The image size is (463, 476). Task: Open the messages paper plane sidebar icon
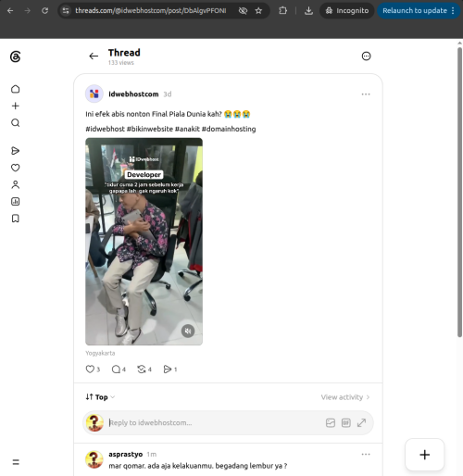pos(16,151)
